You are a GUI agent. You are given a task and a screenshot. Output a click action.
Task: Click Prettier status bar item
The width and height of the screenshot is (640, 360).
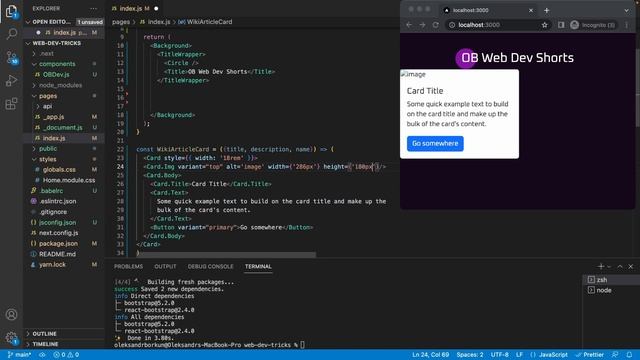click(589, 355)
